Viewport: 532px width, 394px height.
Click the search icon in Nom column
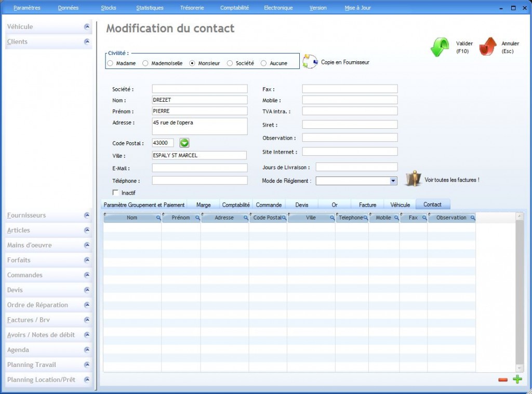[158, 218]
